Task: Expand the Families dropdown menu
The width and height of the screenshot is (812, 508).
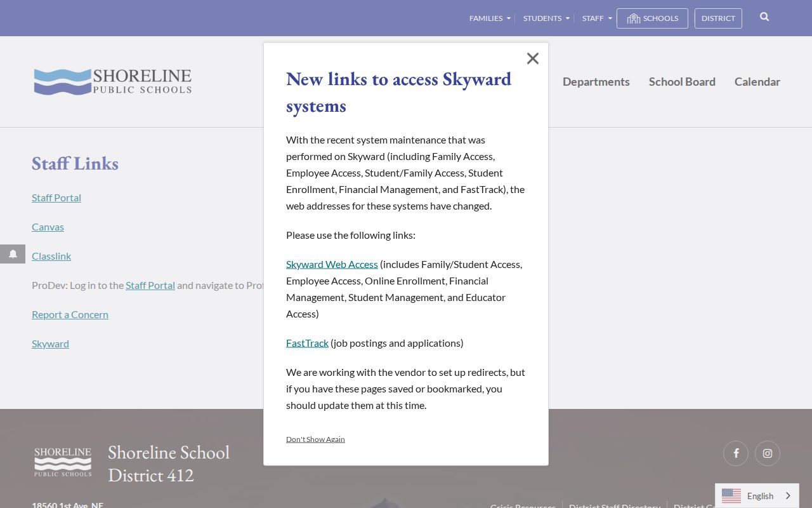Action: pyautogui.click(x=490, y=18)
